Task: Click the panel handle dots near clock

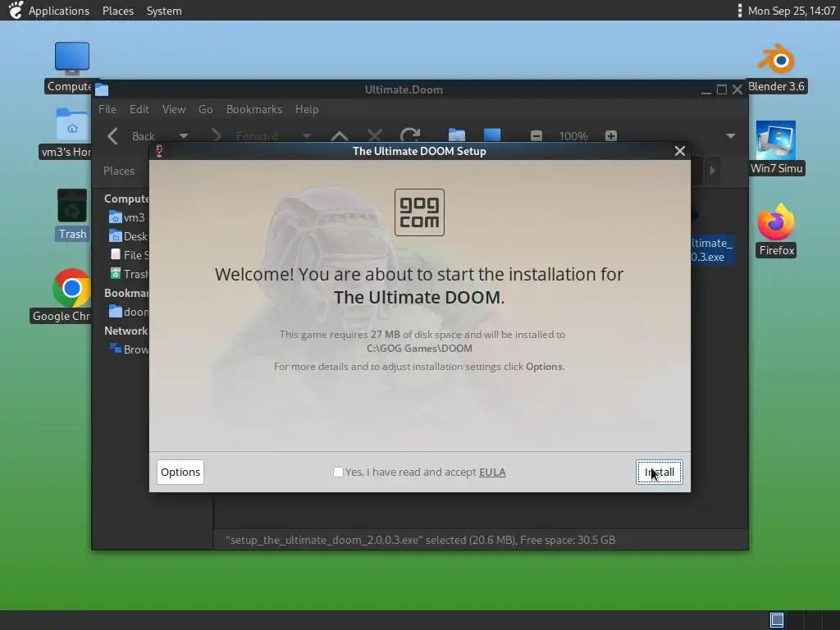Action: pyautogui.click(x=740, y=11)
